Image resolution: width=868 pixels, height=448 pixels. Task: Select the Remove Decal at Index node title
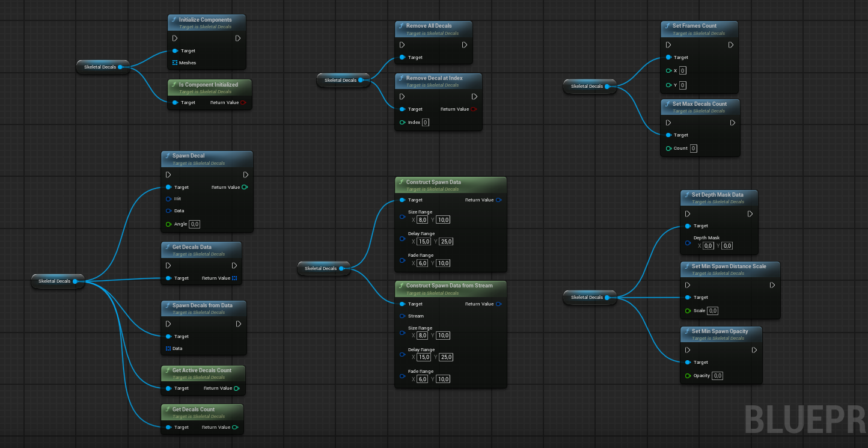pyautogui.click(x=435, y=78)
